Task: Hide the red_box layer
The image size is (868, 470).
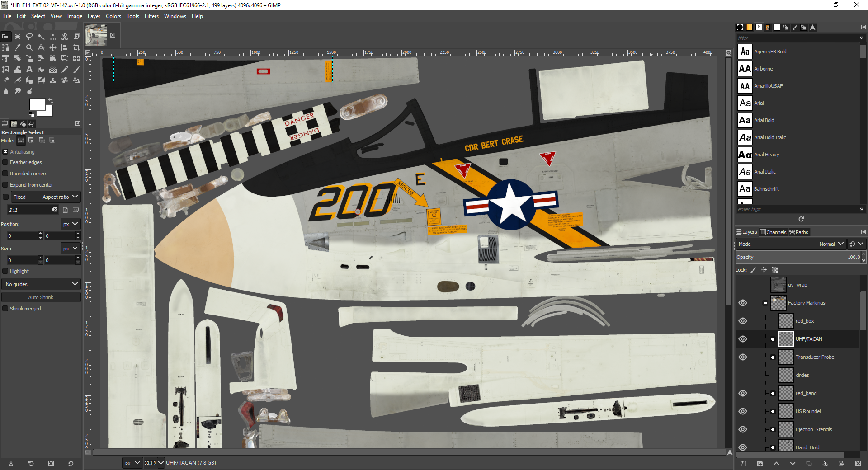Action: coord(743,321)
